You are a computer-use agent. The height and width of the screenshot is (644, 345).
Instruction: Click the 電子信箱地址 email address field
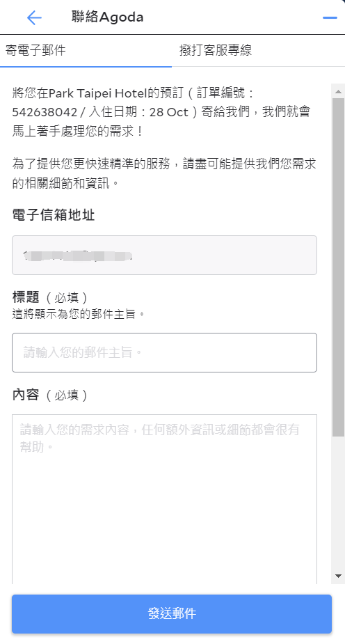click(x=164, y=255)
